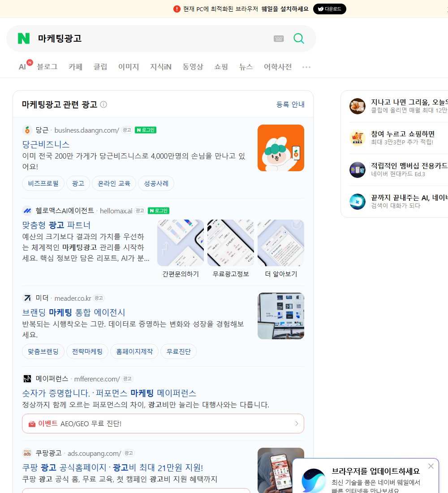Click the 쿠팡광고 ads favicon
The height and width of the screenshot is (493, 448).
(x=27, y=453)
